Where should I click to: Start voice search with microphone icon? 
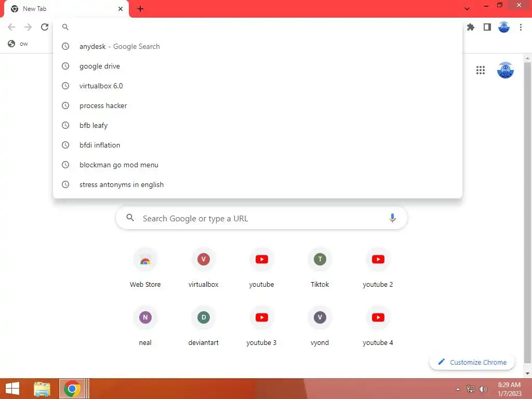392,218
